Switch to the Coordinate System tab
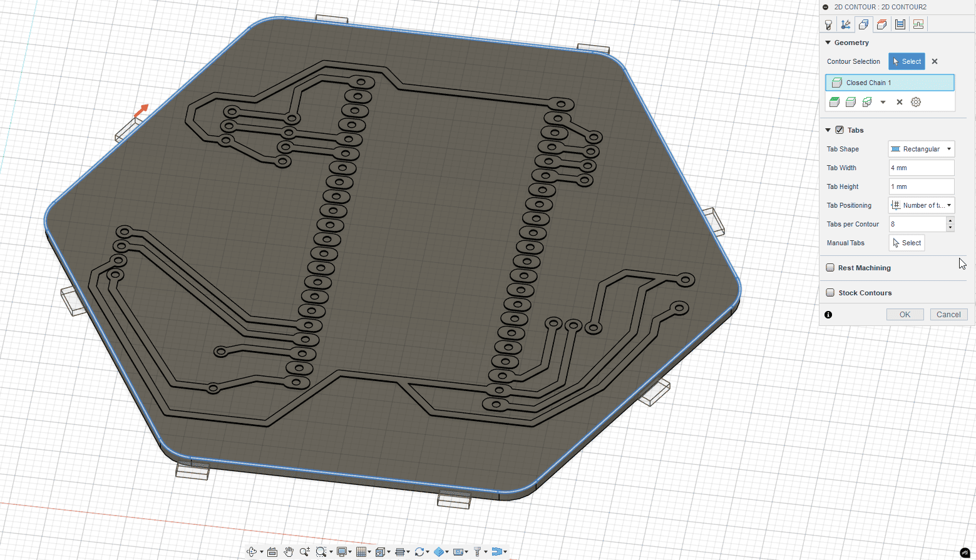Screen dimensions: 976x560 click(846, 24)
